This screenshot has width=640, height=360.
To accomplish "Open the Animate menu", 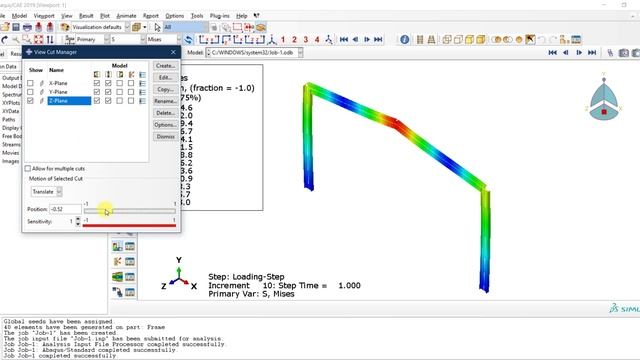I will (x=126, y=16).
